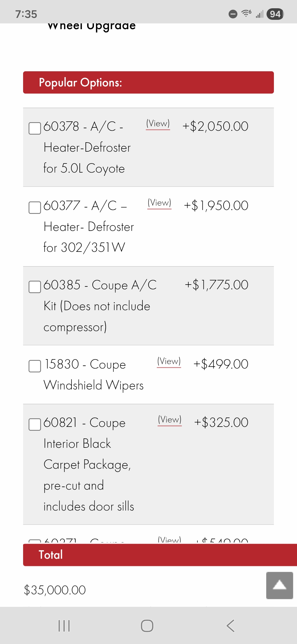Tap the Wi-Fi status icon
297x644 pixels.
click(246, 13)
